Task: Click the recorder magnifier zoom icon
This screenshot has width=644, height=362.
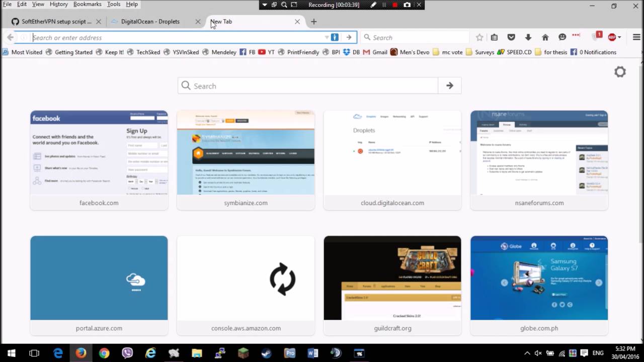Action: click(284, 5)
